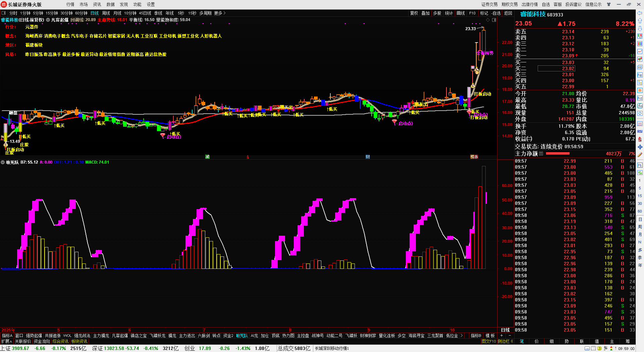644x352 pixels.
Task: Click the down arrow icon in right sidebar
Action: [x=640, y=28]
